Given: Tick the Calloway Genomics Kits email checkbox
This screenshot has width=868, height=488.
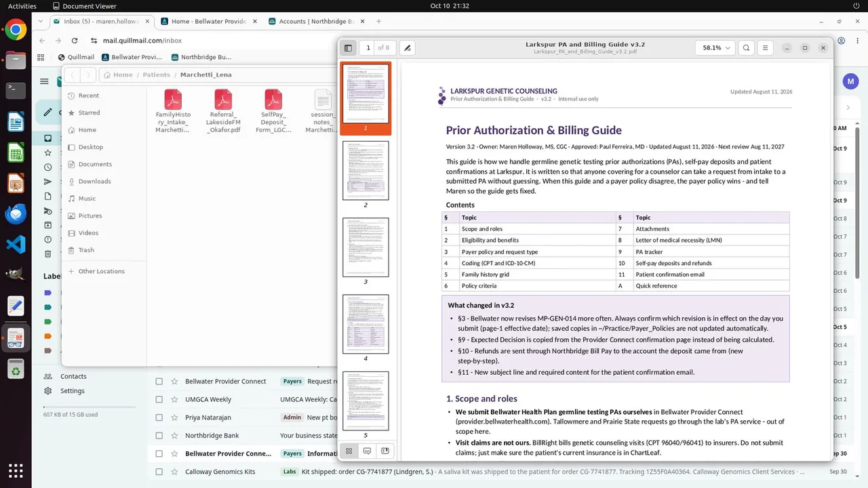Looking at the screenshot, I should tap(159, 472).
